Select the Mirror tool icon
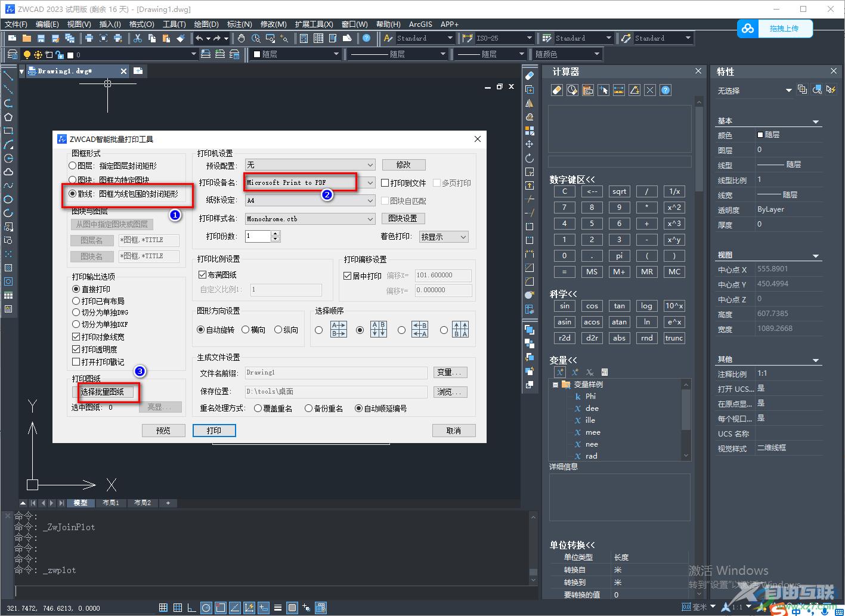This screenshot has height=616, width=845. (x=530, y=103)
